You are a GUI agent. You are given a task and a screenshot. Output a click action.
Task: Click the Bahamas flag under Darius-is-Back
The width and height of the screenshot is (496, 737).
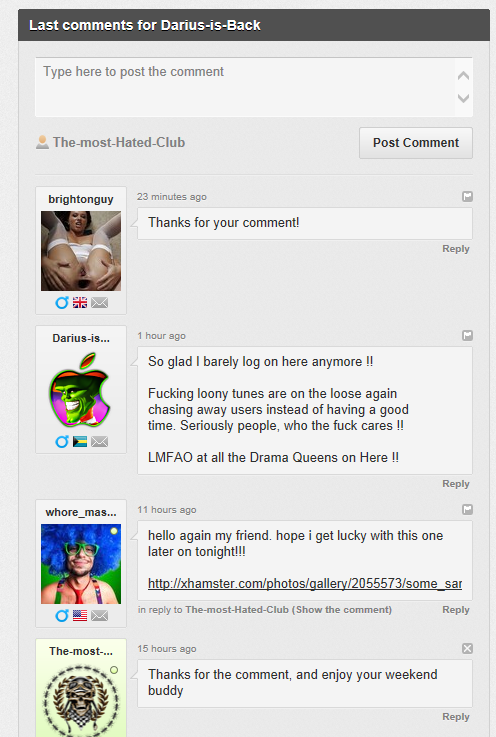(x=80, y=441)
